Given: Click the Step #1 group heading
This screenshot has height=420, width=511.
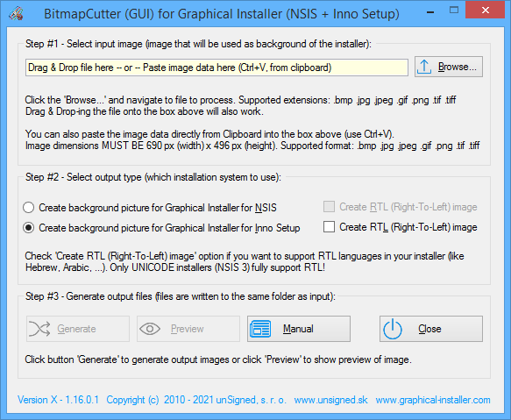Looking at the screenshot, I should click(198, 44).
